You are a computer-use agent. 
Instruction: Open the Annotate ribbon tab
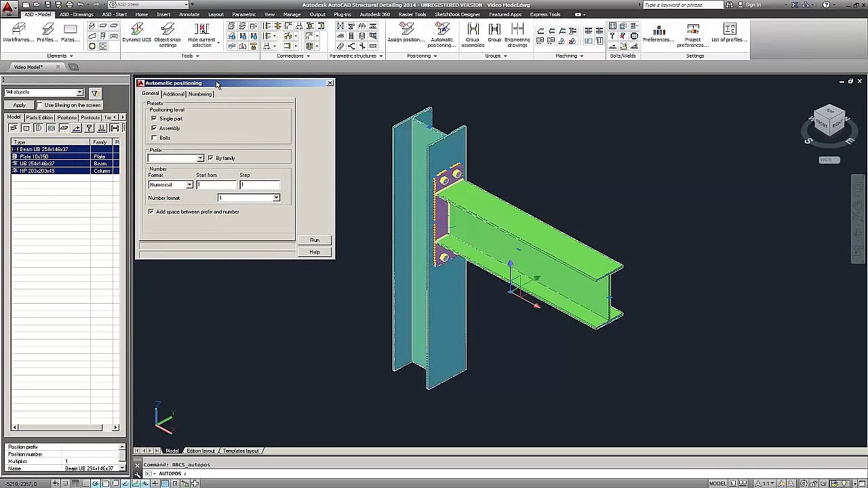[x=189, y=14]
